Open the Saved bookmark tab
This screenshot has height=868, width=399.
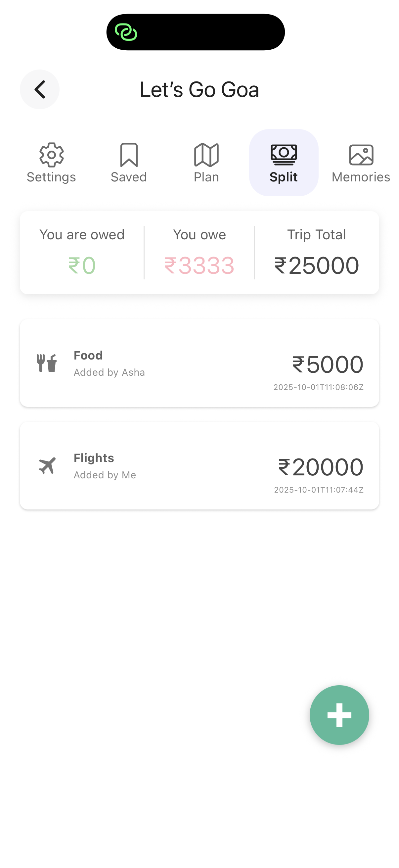(129, 155)
